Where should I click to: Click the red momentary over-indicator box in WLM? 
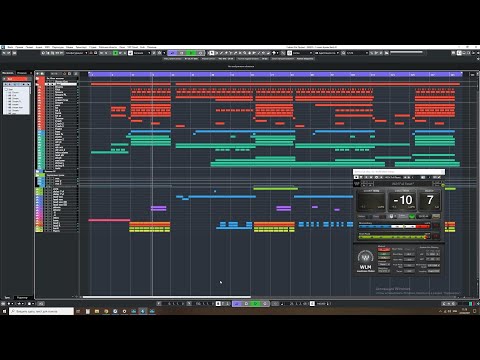pos(436,225)
